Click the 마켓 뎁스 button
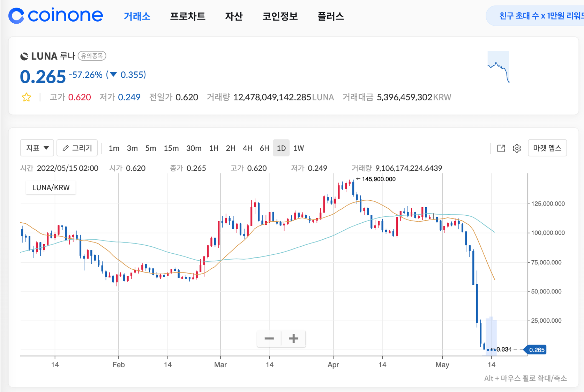The width and height of the screenshot is (584, 392). pyautogui.click(x=547, y=148)
